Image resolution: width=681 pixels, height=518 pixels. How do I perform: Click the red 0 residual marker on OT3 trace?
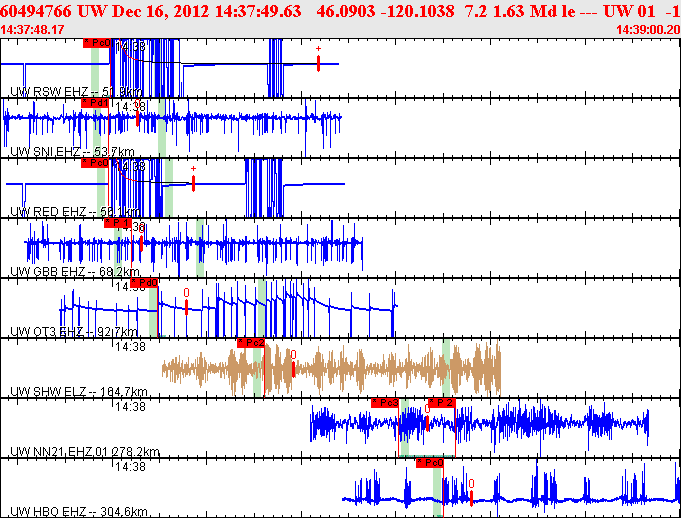(186, 301)
